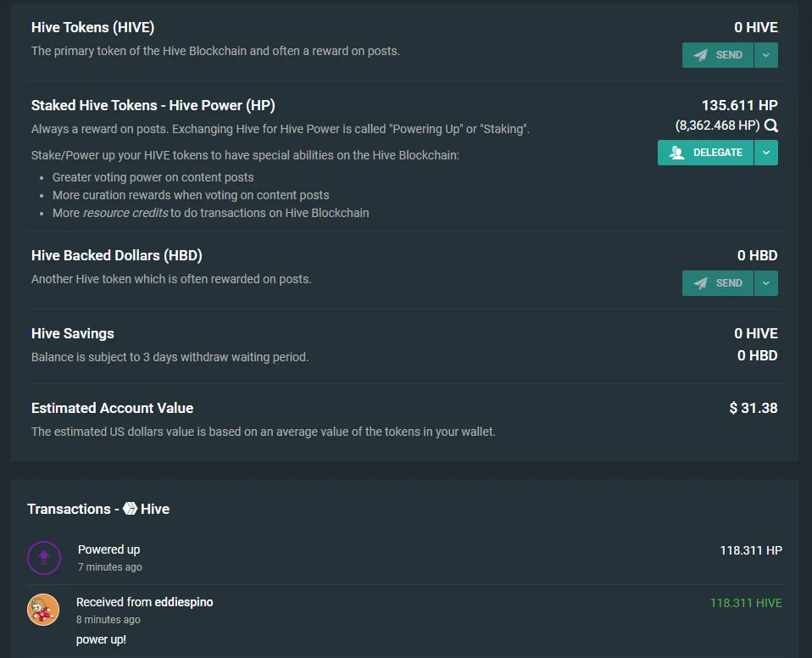Click the '8 minutes ago' timestamp
The height and width of the screenshot is (658, 812).
(x=108, y=619)
